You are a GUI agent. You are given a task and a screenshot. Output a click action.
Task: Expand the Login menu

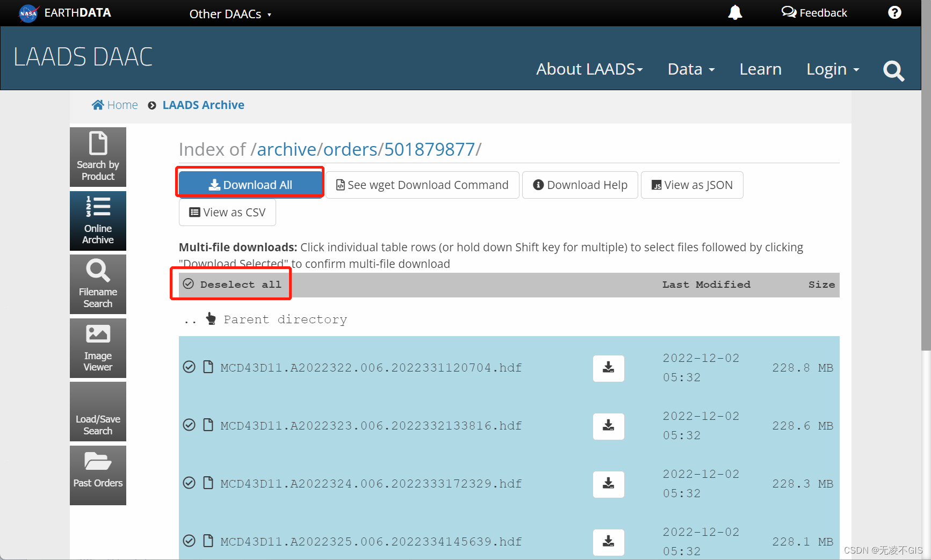pos(833,69)
